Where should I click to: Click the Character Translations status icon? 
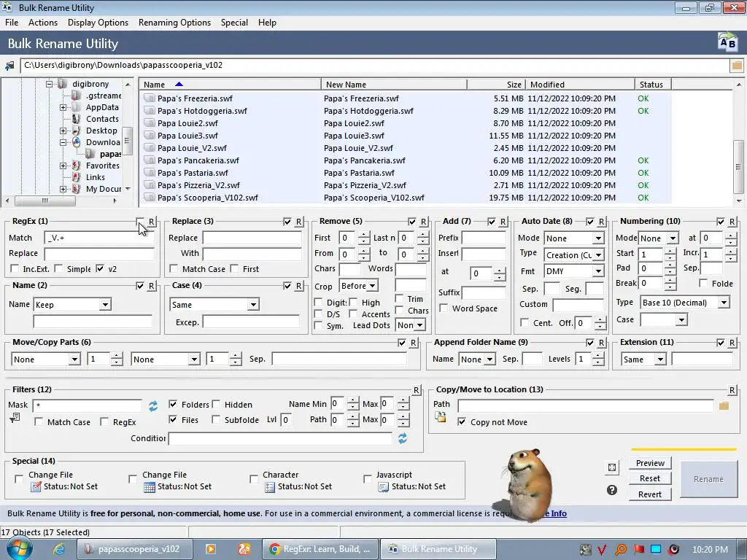(x=270, y=486)
